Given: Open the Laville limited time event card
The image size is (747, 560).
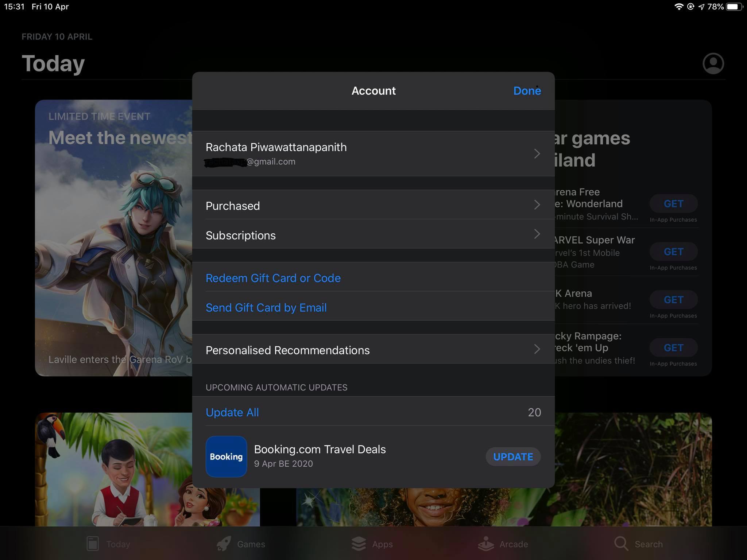Looking at the screenshot, I should pyautogui.click(x=113, y=238).
